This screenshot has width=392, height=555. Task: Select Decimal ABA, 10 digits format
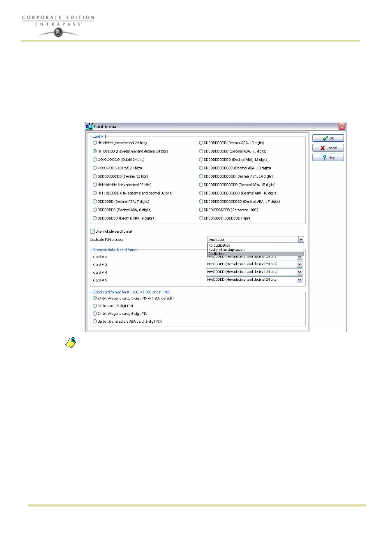click(x=201, y=143)
